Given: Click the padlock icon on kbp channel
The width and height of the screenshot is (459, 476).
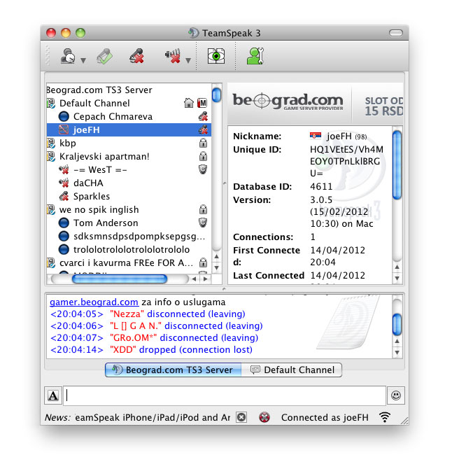Looking at the screenshot, I should (x=203, y=143).
